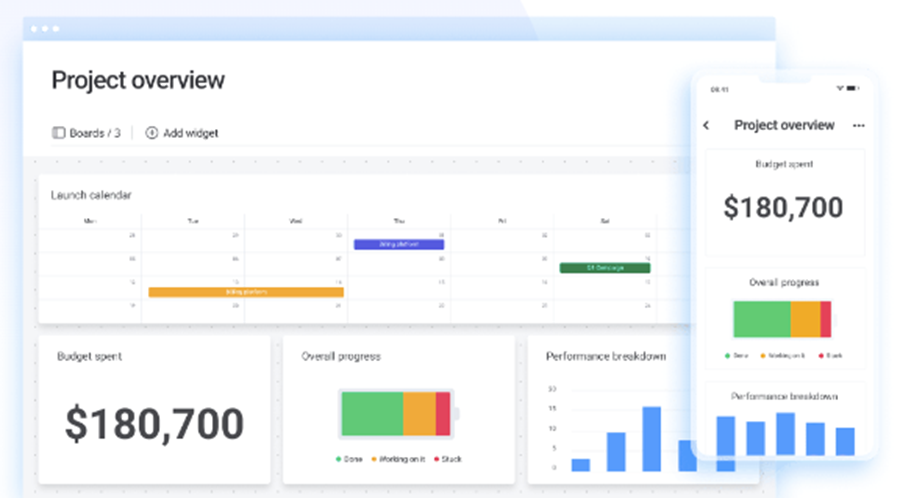Tap the mobile Budget spent card
The height and width of the screenshot is (498, 900).
point(783,203)
